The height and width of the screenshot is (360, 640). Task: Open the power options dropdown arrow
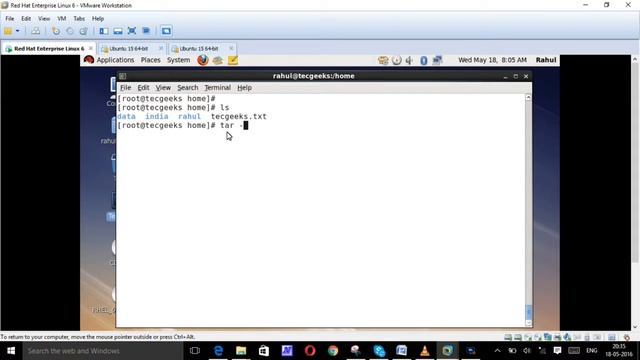coord(18,31)
